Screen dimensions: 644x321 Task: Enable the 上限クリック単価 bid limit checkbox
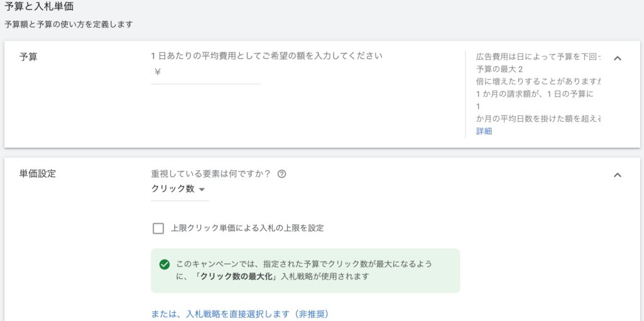coord(158,228)
